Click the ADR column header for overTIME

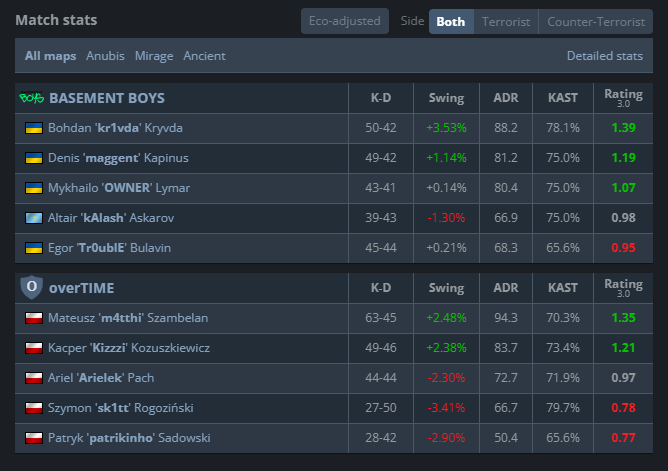[506, 288]
